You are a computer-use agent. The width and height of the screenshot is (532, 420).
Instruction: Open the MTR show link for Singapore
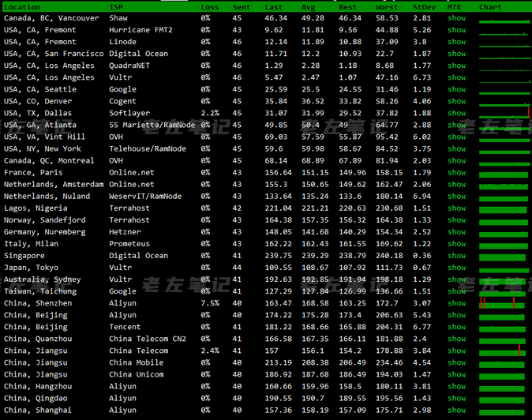456,256
